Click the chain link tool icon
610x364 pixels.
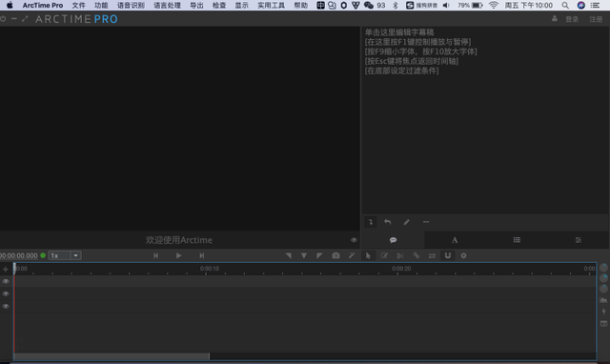(x=416, y=255)
